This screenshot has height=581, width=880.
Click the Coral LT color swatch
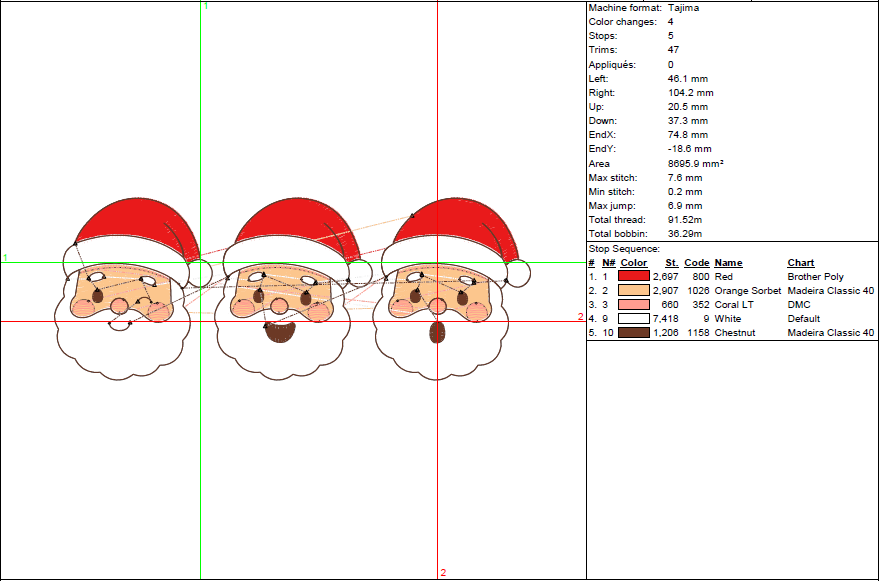(633, 305)
